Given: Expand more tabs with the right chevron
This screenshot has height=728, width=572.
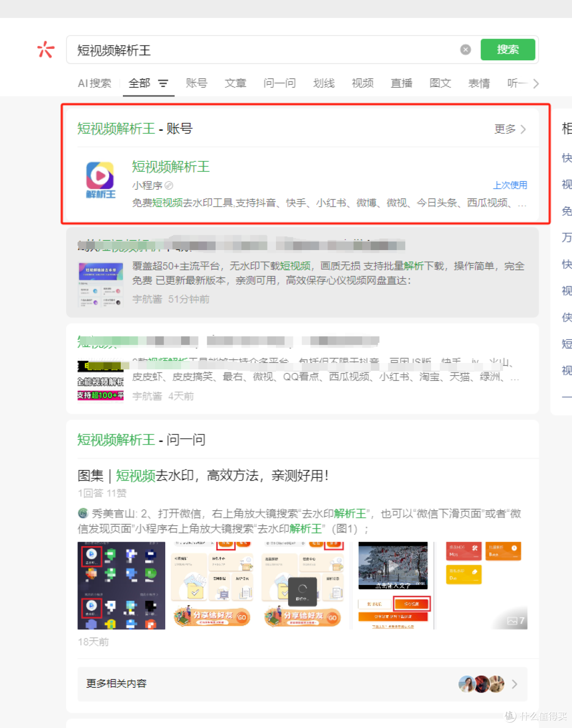Looking at the screenshot, I should click(x=536, y=83).
